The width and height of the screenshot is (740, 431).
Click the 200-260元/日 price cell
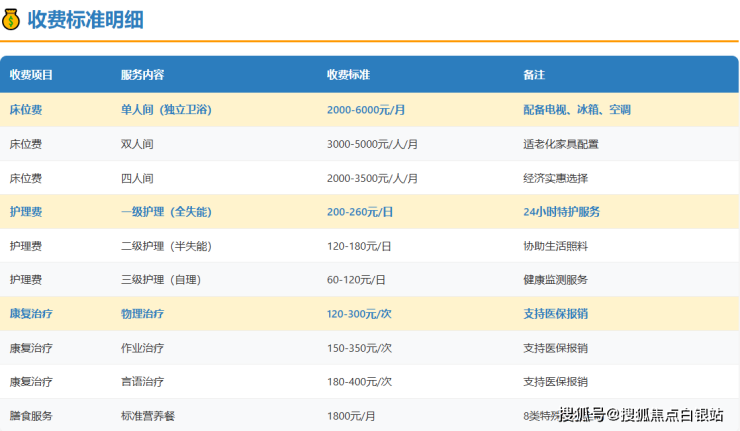(x=360, y=212)
